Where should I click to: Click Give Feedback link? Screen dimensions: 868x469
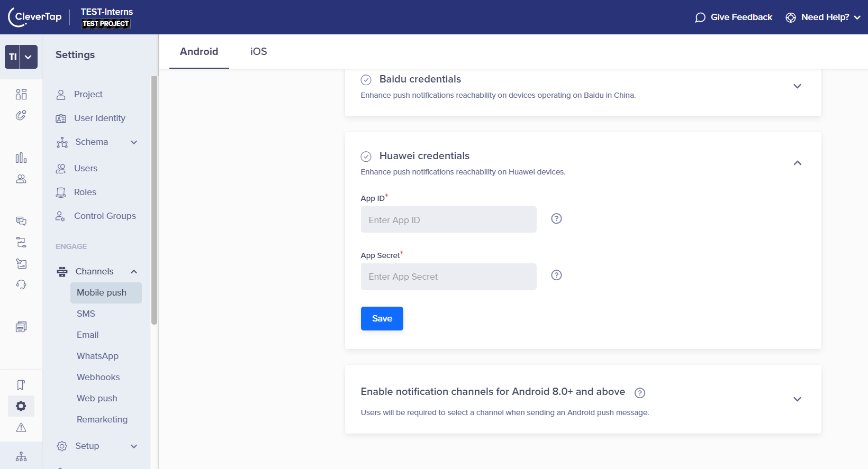click(x=742, y=17)
